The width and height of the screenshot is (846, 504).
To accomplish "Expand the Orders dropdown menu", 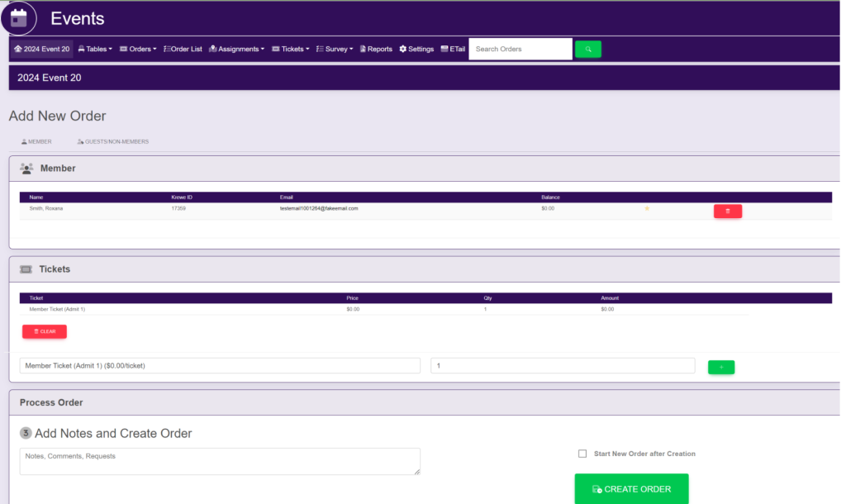I will click(x=138, y=50).
